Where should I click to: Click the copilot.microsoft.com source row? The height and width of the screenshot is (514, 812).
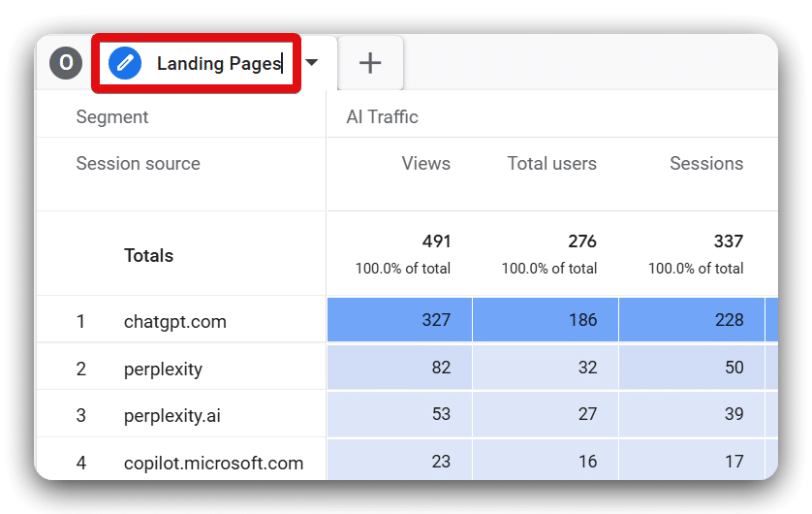click(213, 464)
